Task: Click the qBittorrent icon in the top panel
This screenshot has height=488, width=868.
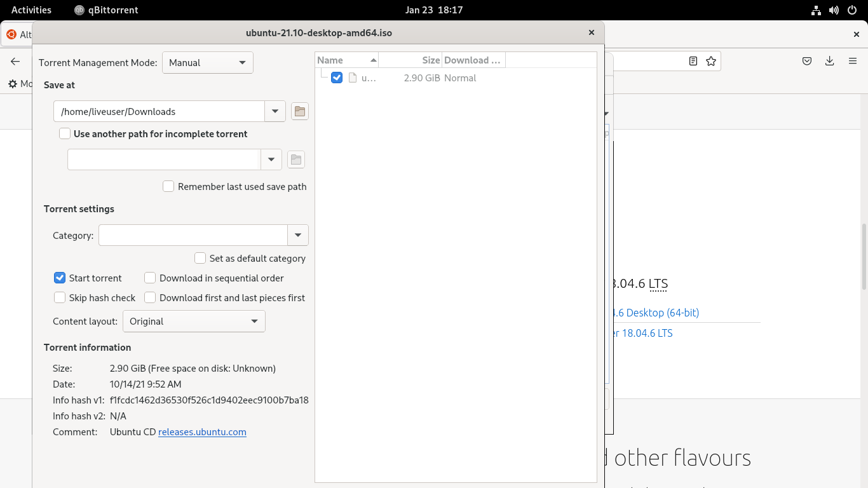Action: click(79, 10)
